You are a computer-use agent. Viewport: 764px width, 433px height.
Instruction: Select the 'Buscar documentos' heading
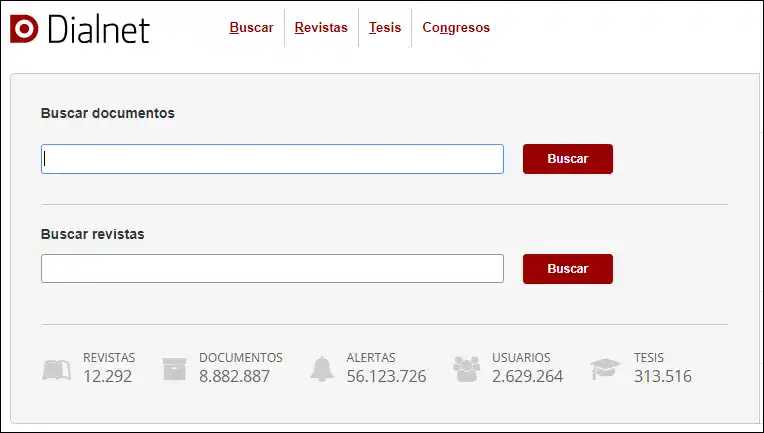(108, 113)
